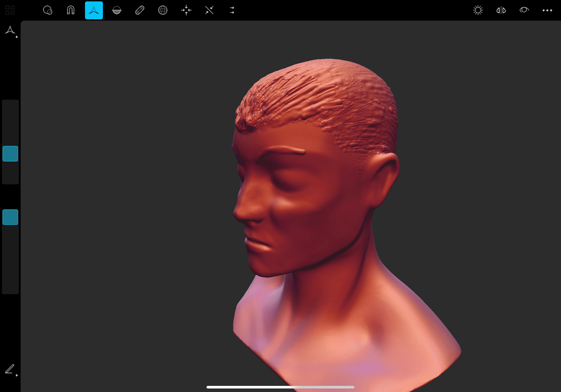Toggle the crossing-arrows option in toolbar
561x392 pixels.
209,10
